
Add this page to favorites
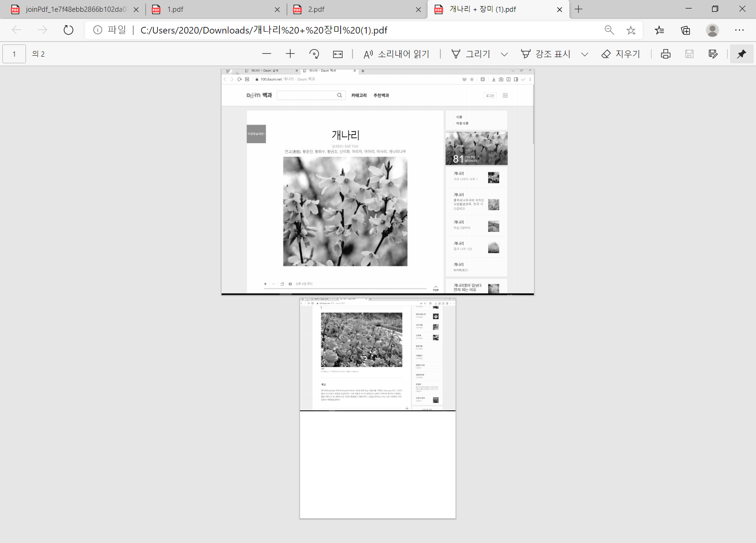[631, 30]
